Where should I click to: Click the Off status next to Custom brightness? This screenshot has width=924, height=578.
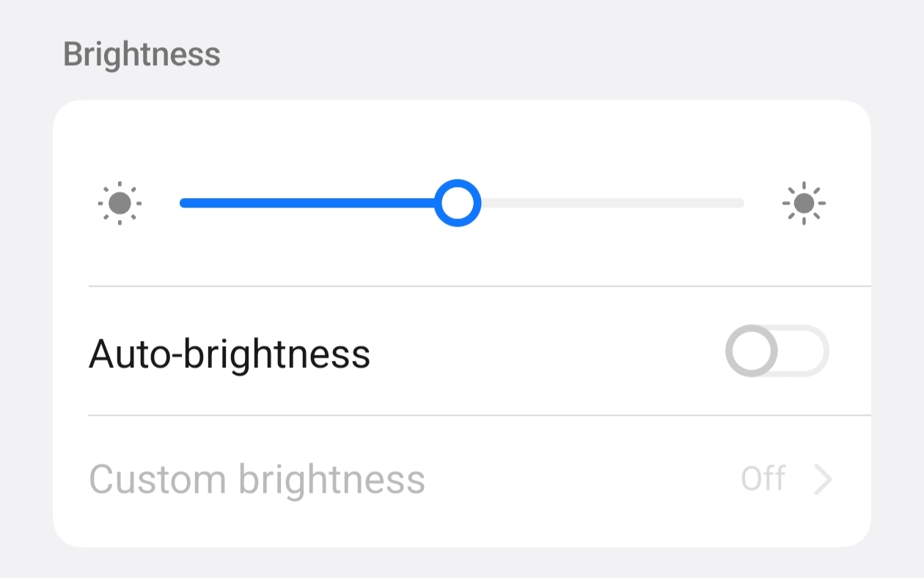pyautogui.click(x=763, y=479)
